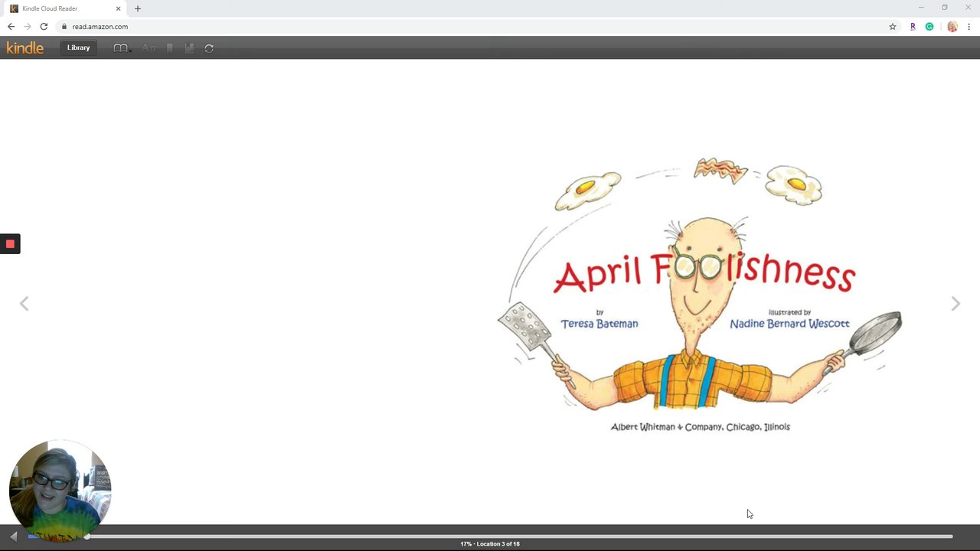Viewport: 980px width, 551px height.
Task: Show notes and marks panel icon
Action: [x=189, y=48]
